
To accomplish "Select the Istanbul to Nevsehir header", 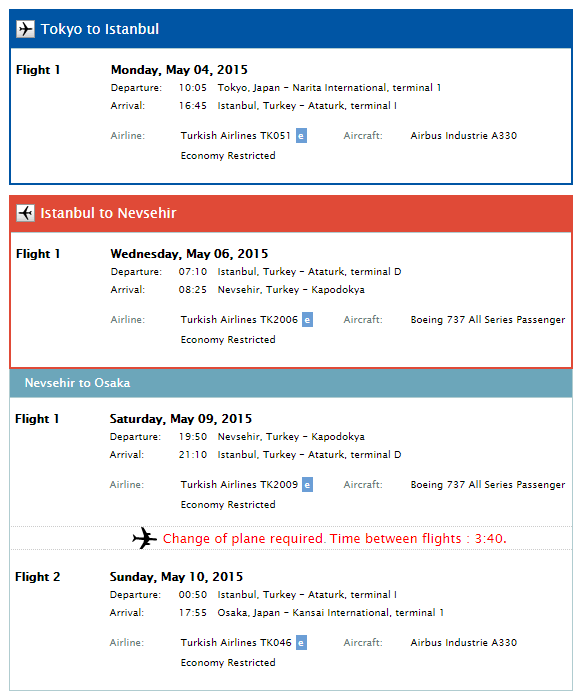I will click(291, 213).
